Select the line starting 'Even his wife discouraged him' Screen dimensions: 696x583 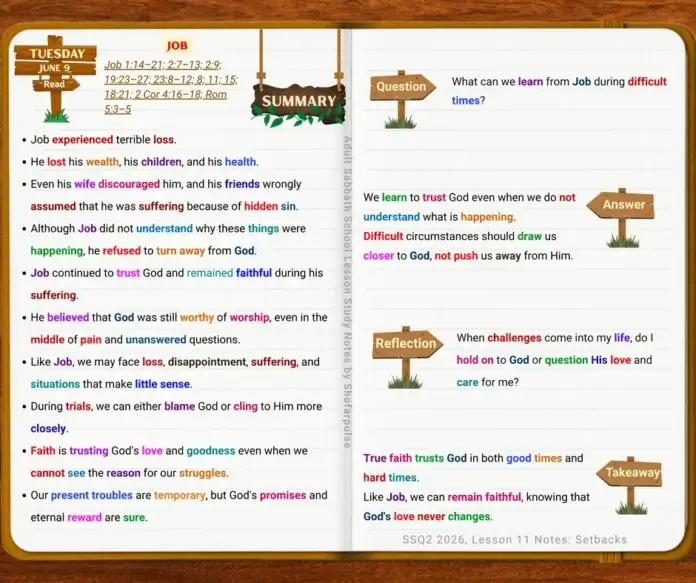[x=166, y=184]
